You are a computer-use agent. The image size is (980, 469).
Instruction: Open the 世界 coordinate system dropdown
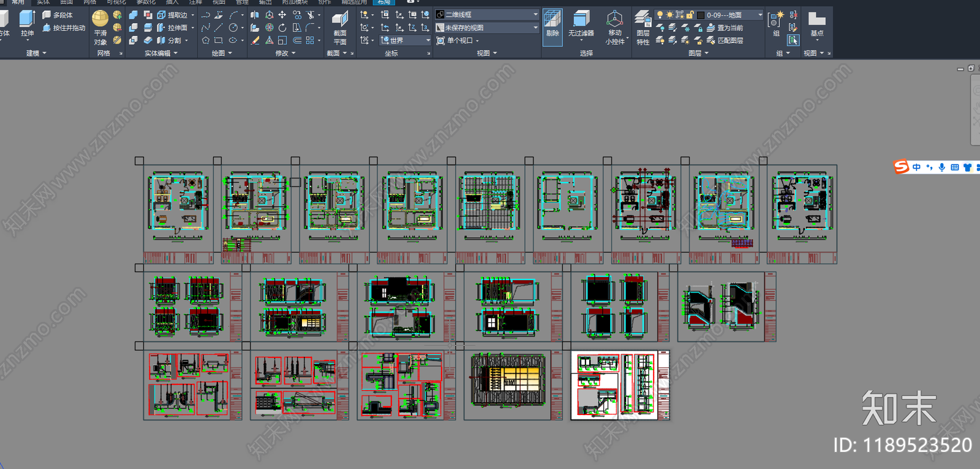pos(405,40)
